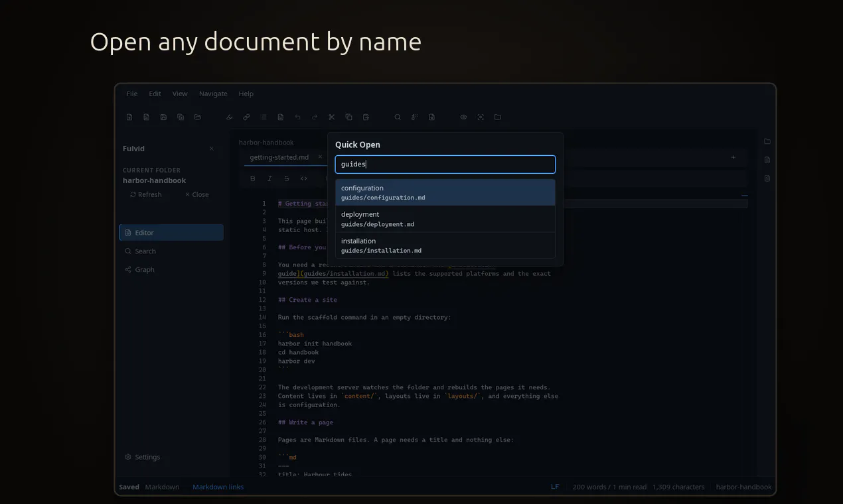Click the '## Write a page' heading line
The width and height of the screenshot is (843, 504).
tap(305, 422)
